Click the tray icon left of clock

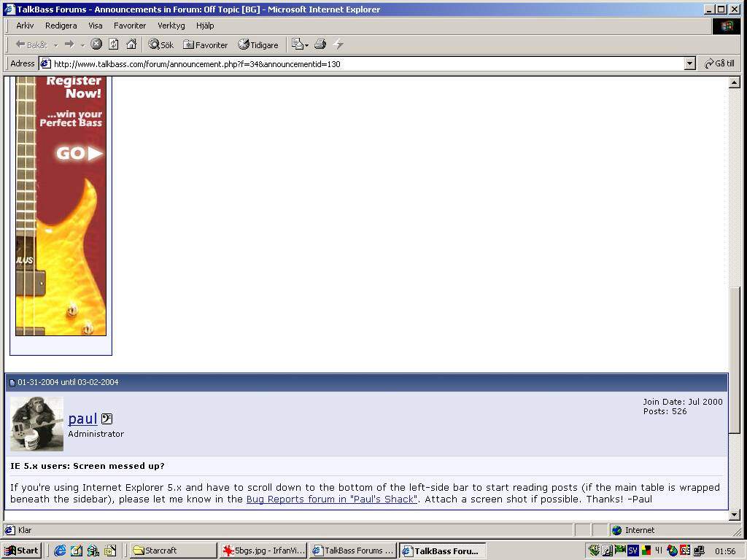[x=699, y=551]
